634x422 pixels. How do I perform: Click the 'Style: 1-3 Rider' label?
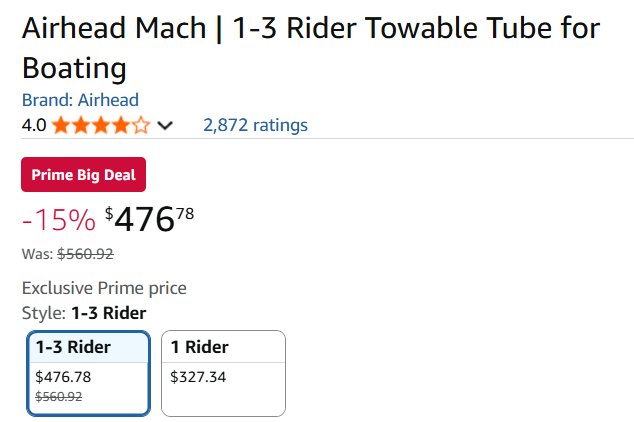coord(84,313)
